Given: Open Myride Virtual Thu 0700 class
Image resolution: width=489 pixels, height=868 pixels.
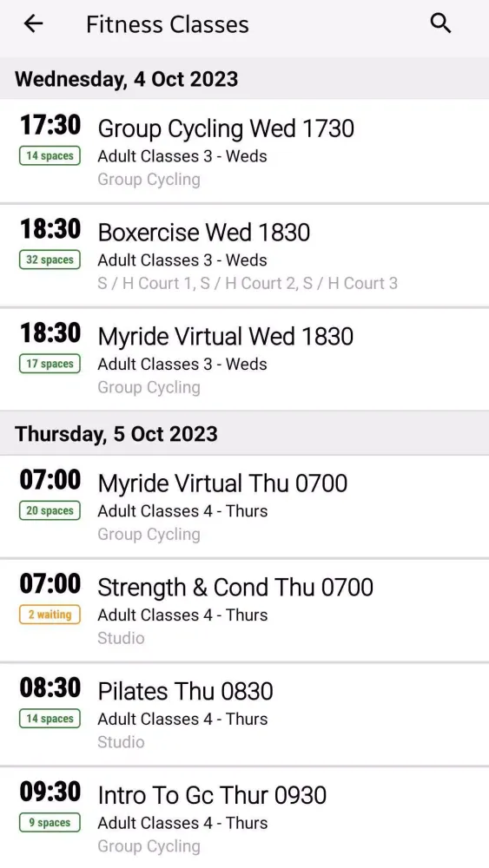Looking at the screenshot, I should click(x=244, y=506).
